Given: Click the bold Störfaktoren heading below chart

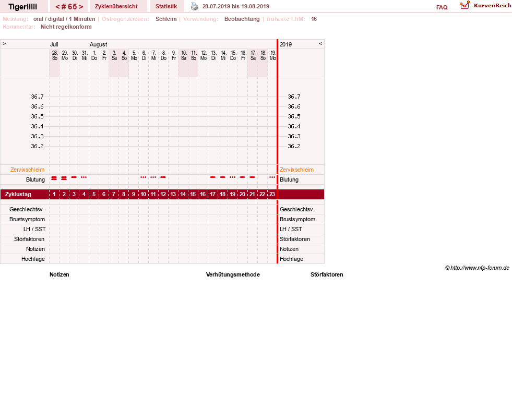Looking at the screenshot, I should point(327,274).
